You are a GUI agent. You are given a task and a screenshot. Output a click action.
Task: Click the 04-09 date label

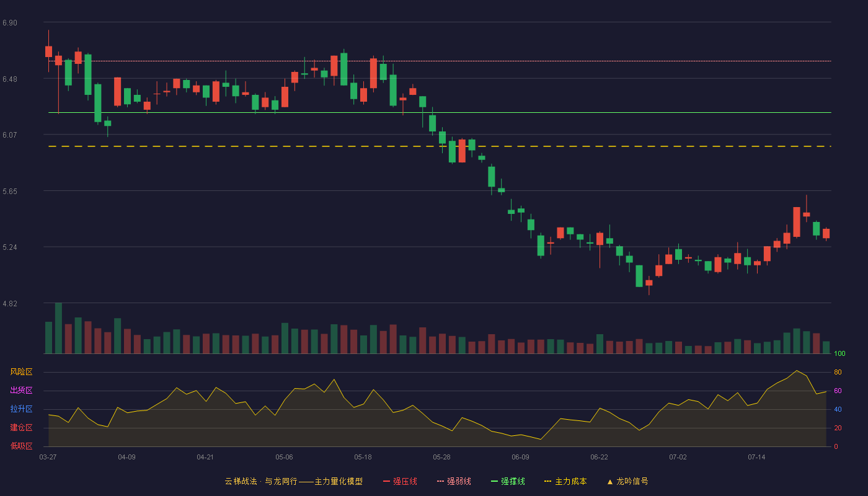click(126, 457)
